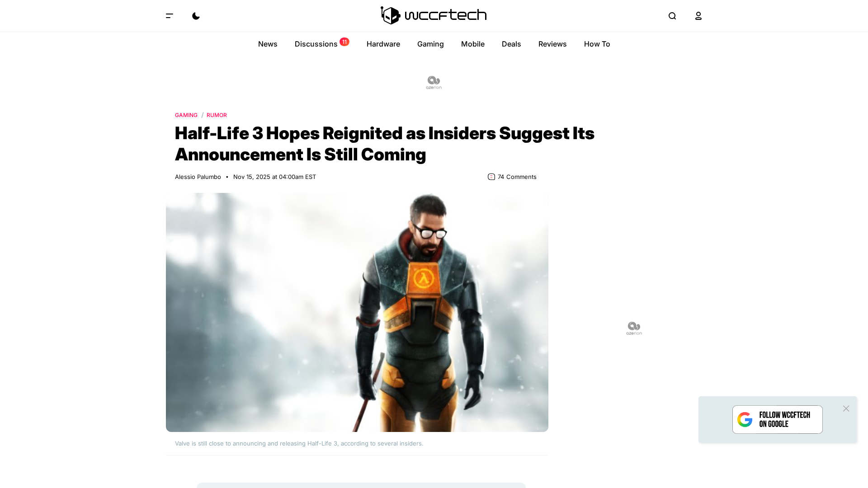This screenshot has height=488, width=868.
Task: Navigate to the How To section
Action: pyautogui.click(x=597, y=44)
